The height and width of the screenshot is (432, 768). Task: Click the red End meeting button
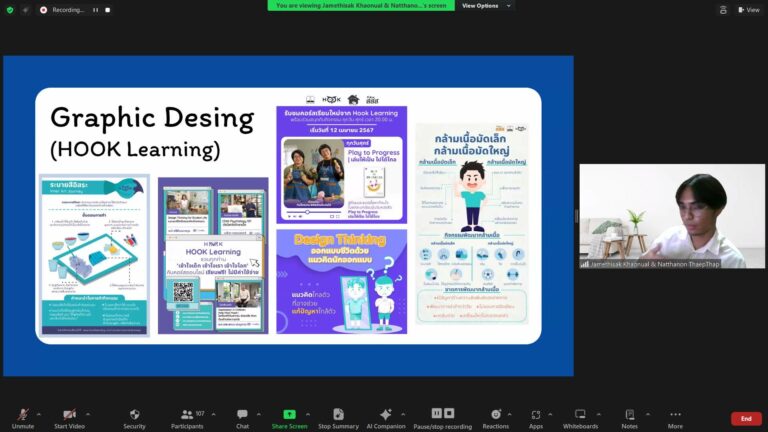pos(746,419)
